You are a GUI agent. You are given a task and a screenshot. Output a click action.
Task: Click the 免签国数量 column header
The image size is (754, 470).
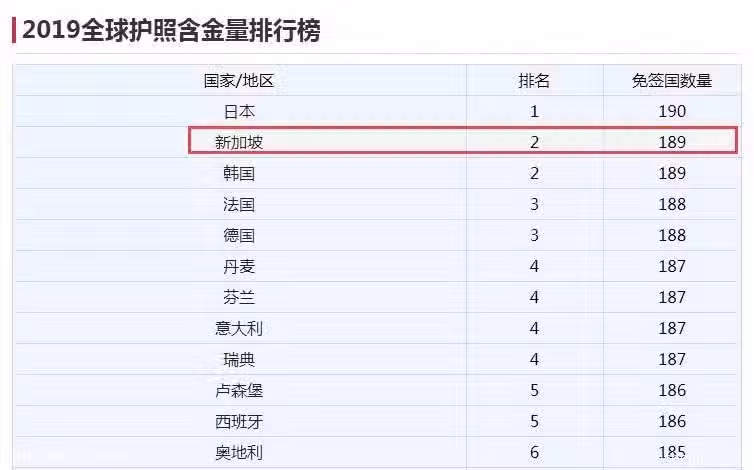(x=671, y=81)
